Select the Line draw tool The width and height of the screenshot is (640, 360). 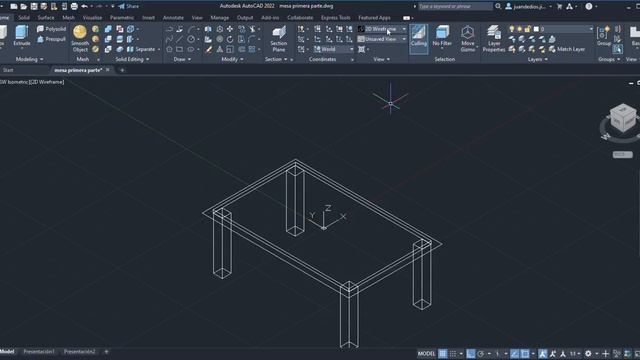[x=179, y=39]
